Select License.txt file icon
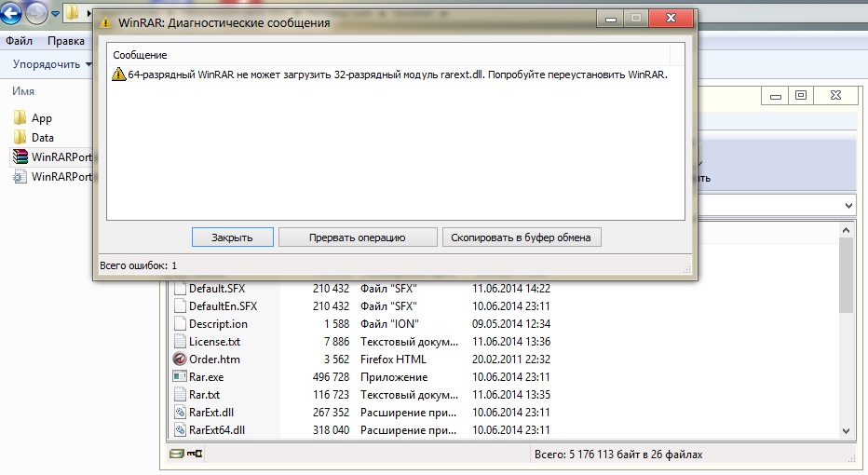868x475 pixels. point(180,341)
